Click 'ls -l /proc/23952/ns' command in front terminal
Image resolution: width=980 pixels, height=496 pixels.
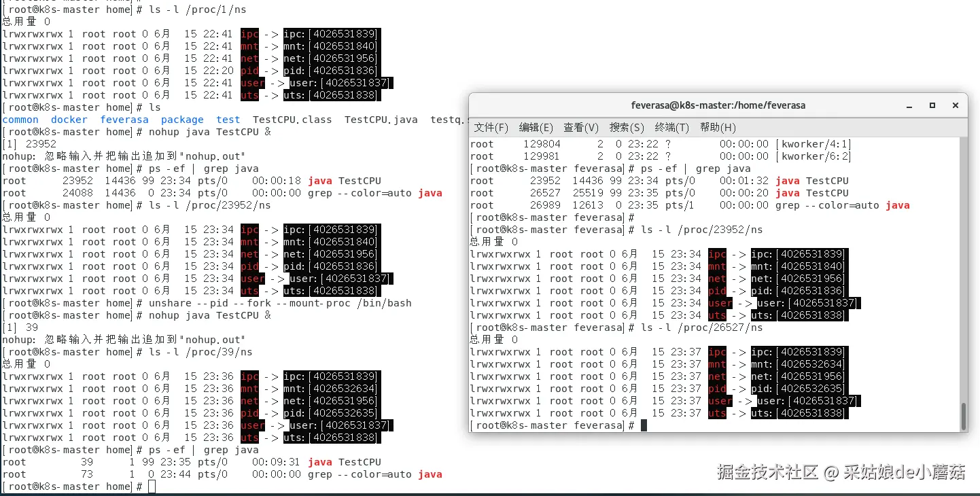702,230
